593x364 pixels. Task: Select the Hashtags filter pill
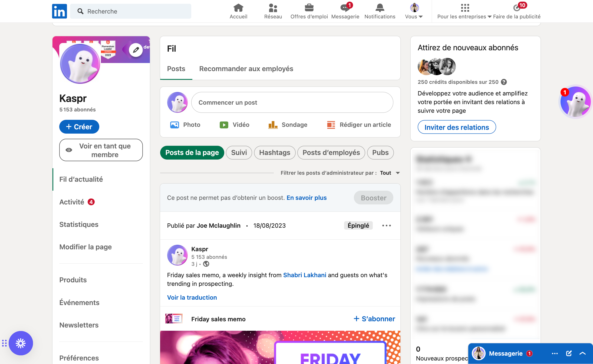(275, 153)
